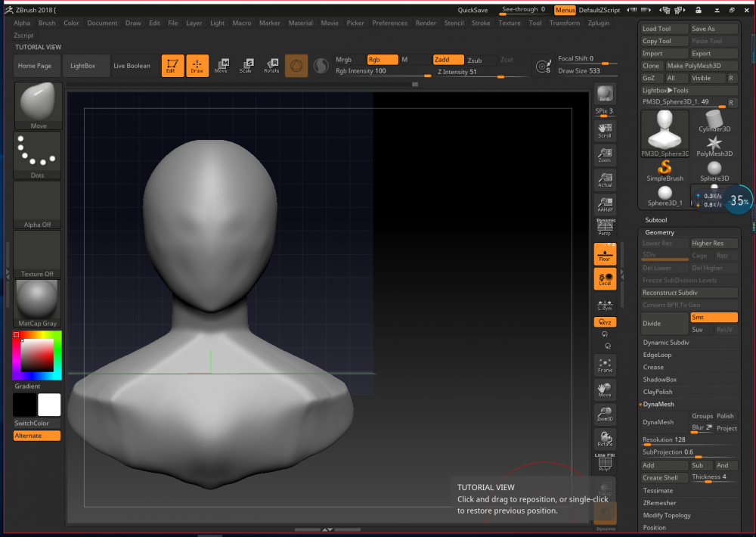Viewport: 756px width, 537px height.
Task: Open the Transform menu
Action: pyautogui.click(x=565, y=23)
